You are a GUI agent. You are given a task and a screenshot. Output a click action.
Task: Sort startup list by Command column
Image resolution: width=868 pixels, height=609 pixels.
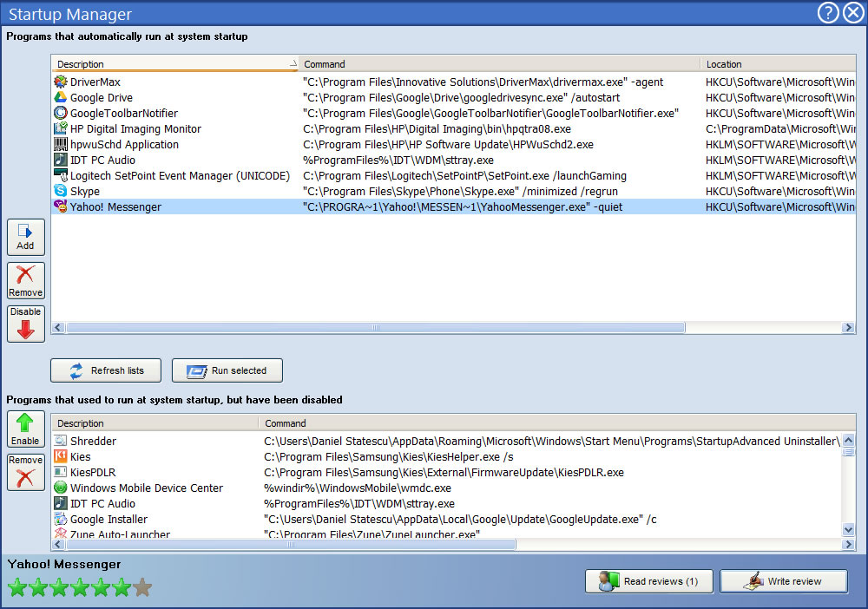(x=499, y=64)
